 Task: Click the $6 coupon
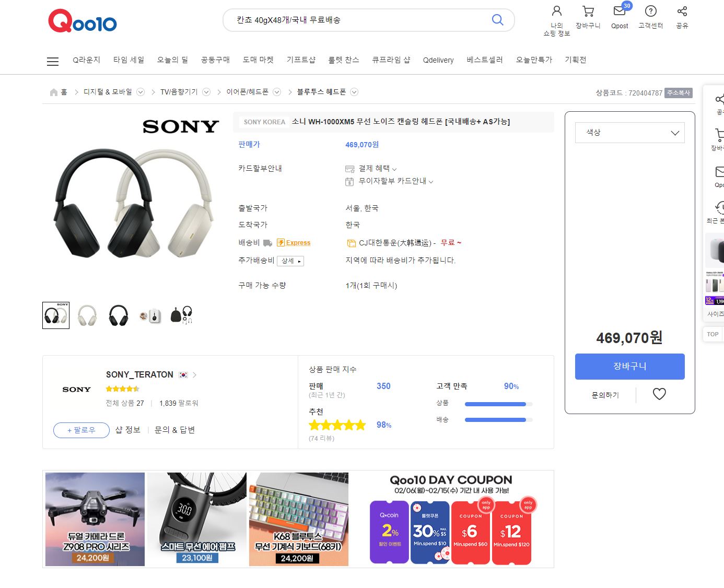[x=471, y=533]
